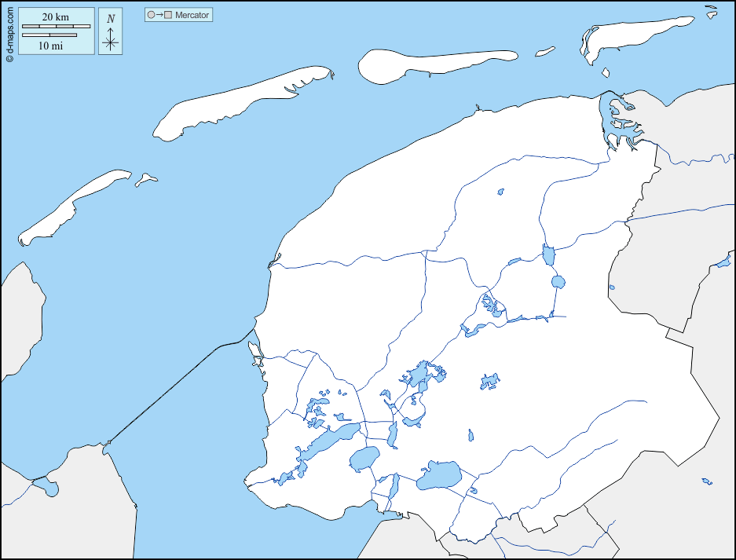736x560 pixels.
Task: Select the third island at top center
Action: (432, 64)
